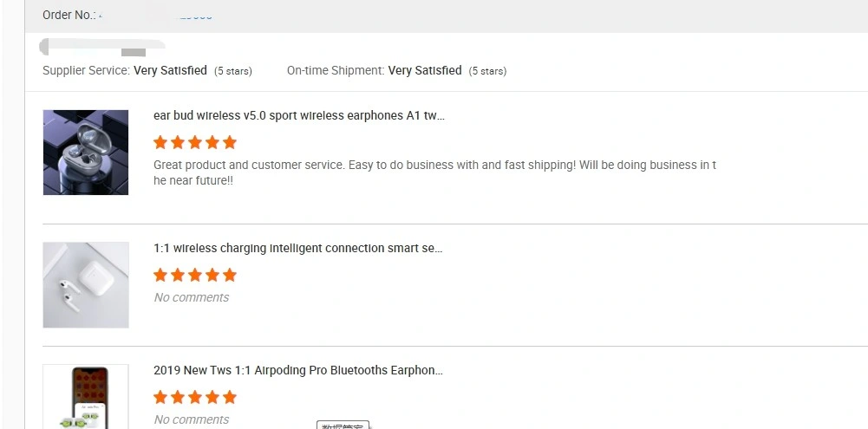Open the ear bud charging case product thumbnail

86,153
